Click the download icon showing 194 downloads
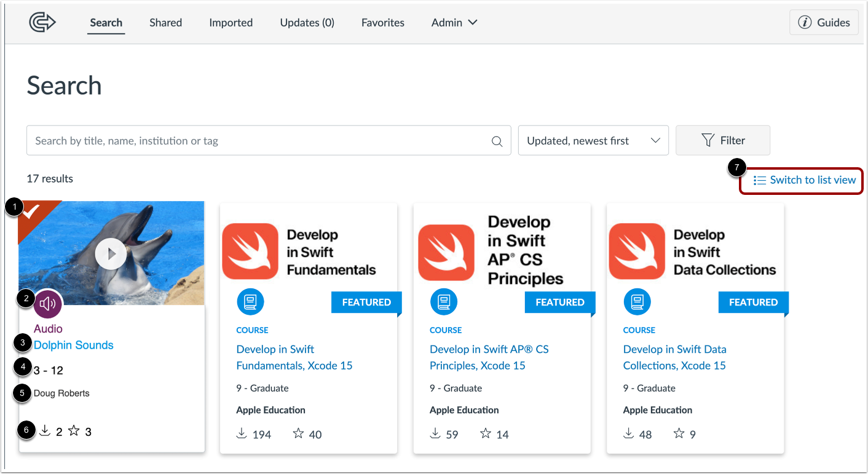This screenshot has width=868, height=474. [241, 433]
